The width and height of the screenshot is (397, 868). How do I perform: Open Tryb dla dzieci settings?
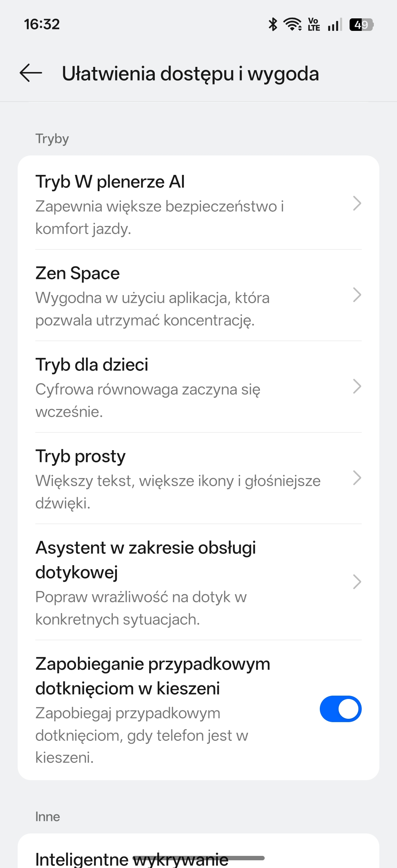[x=148, y=387]
